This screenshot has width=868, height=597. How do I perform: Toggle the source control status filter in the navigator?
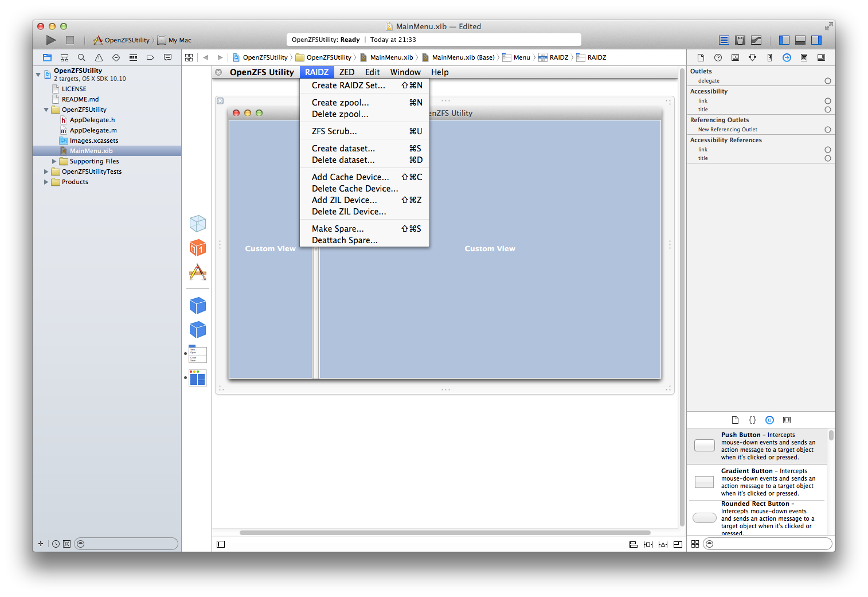[x=67, y=544]
